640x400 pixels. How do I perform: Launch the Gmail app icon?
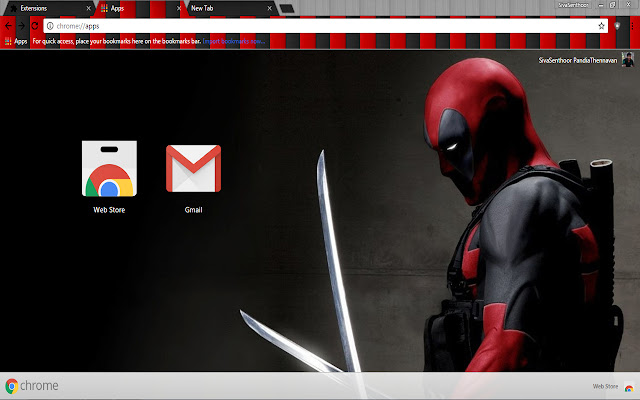point(193,168)
